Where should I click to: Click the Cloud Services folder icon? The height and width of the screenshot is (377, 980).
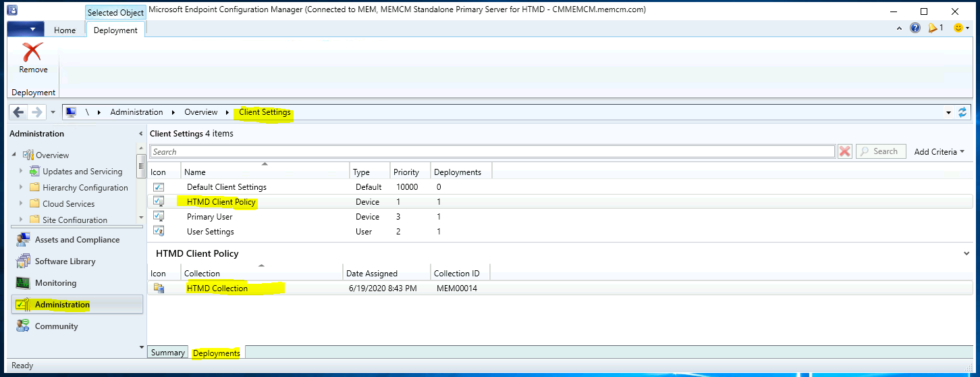34,204
